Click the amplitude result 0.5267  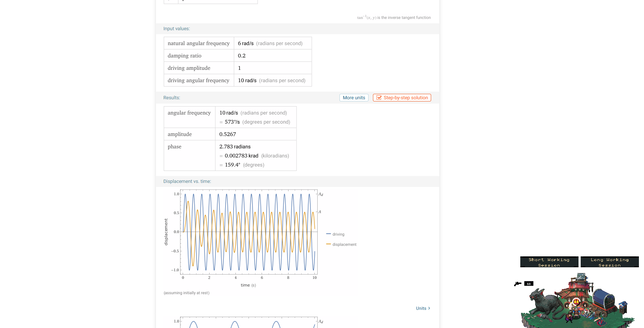[x=227, y=134]
